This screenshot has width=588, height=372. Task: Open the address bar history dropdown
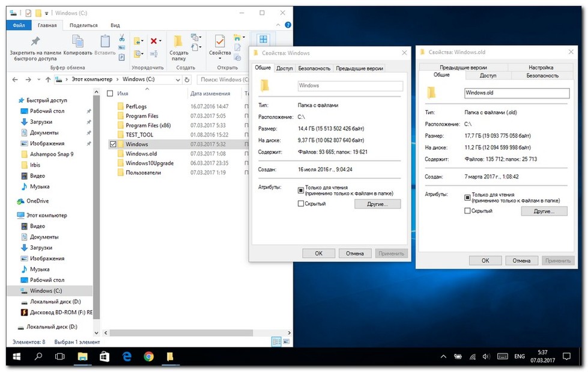178,79
